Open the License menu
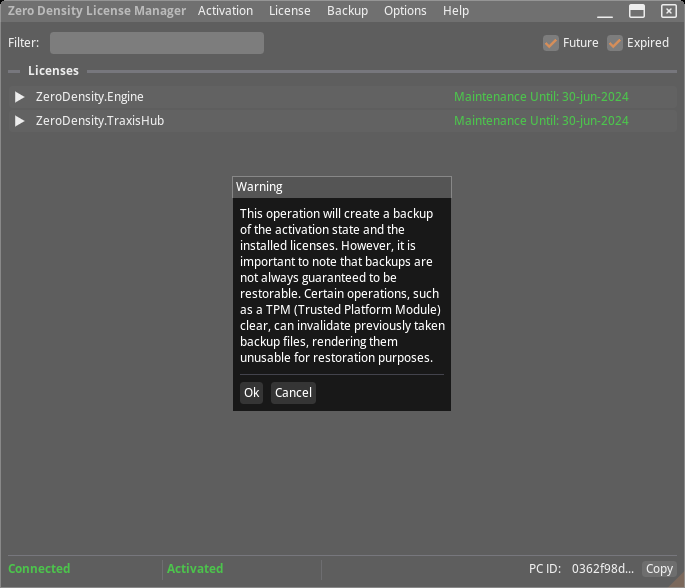 coord(289,11)
